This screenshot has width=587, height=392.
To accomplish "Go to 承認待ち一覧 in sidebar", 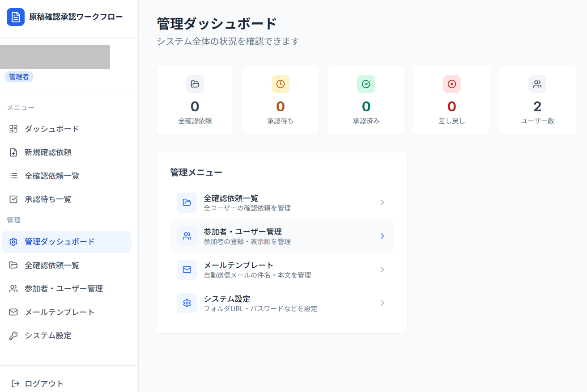I will [x=67, y=199].
